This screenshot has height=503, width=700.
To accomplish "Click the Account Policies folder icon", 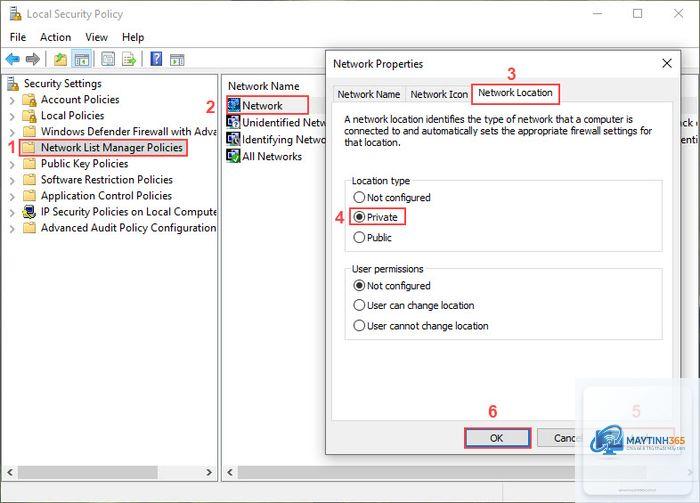I will coord(29,100).
